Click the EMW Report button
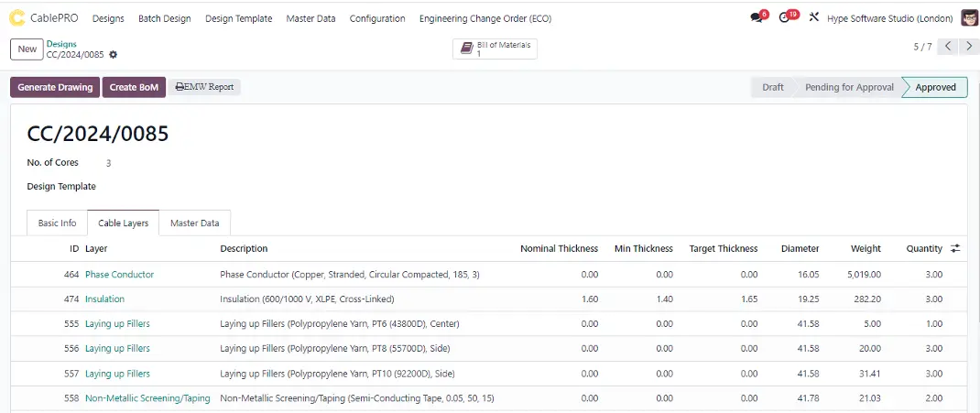The image size is (980, 413). click(x=204, y=88)
